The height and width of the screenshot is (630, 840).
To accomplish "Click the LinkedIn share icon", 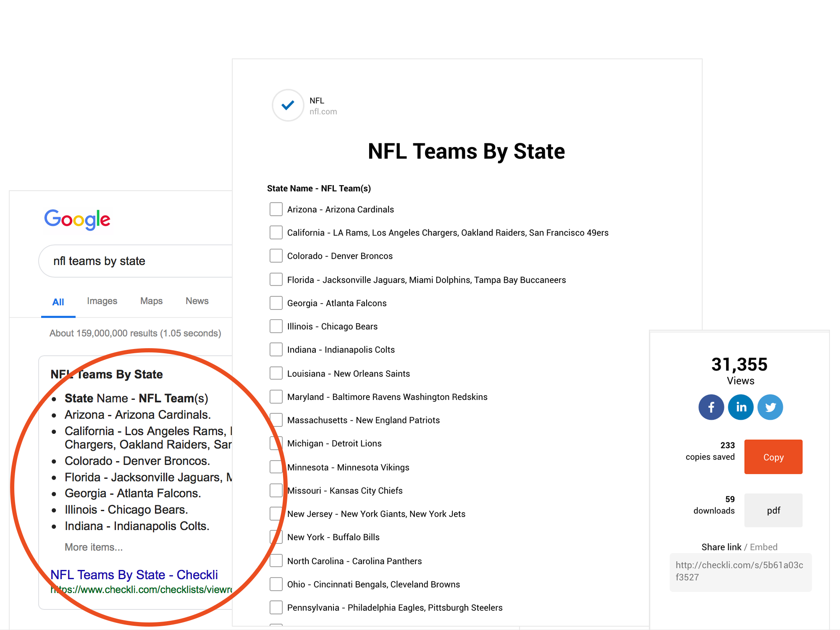I will (x=741, y=407).
